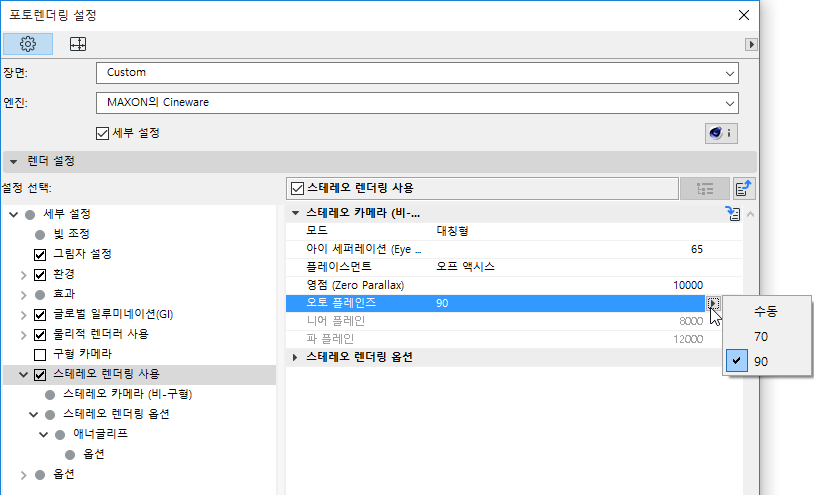
Task: Expand the 환경 tree node
Action: point(23,275)
